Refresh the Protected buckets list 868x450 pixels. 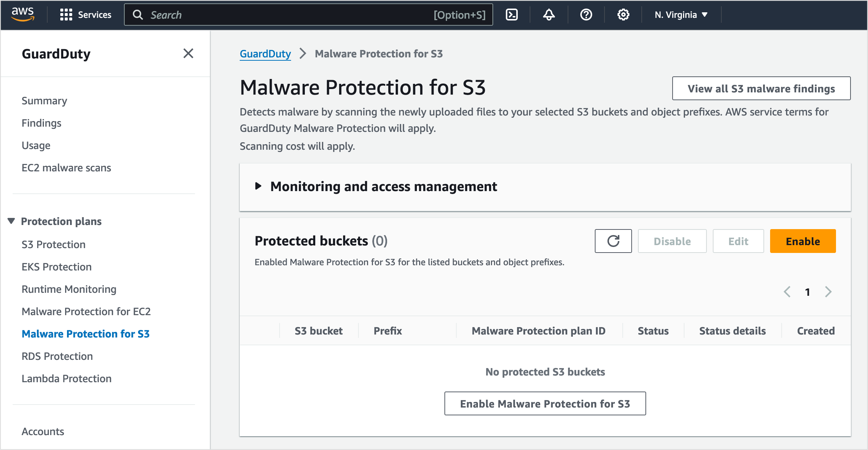point(613,241)
